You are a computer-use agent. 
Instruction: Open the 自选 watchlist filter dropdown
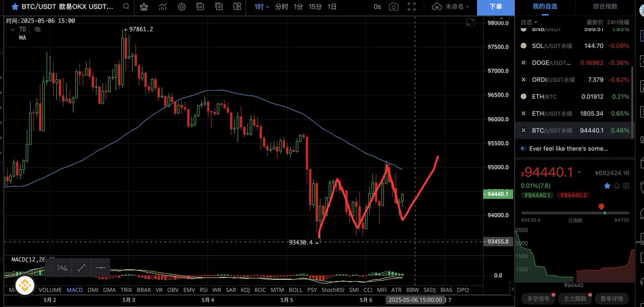[x=528, y=22]
